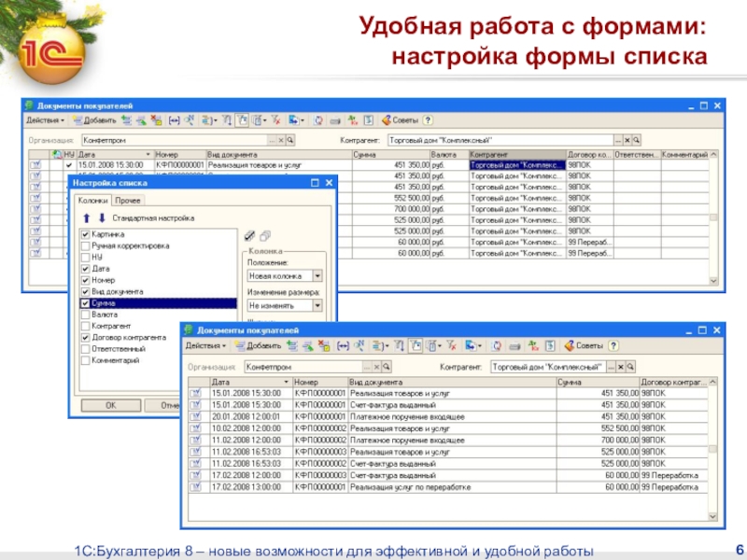Check the НУ column checkbox
Image resolution: width=747 pixels, height=560 pixels.
(x=85, y=258)
